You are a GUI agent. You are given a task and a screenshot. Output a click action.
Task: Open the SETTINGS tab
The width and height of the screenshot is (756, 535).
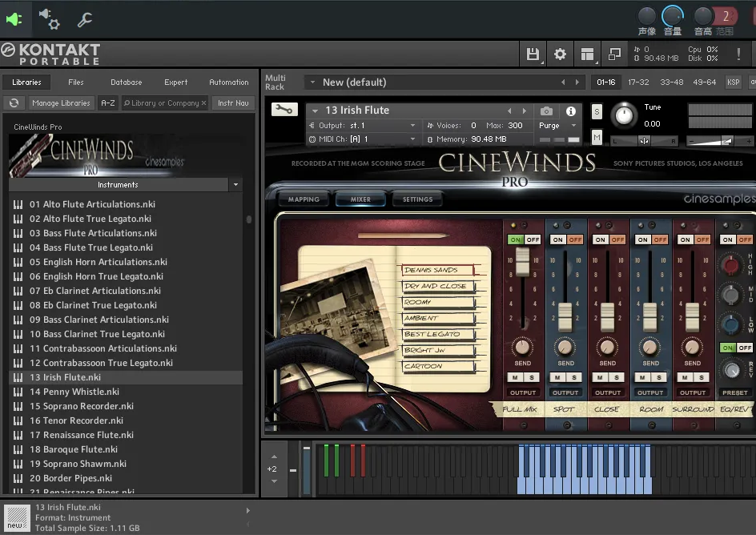[417, 199]
